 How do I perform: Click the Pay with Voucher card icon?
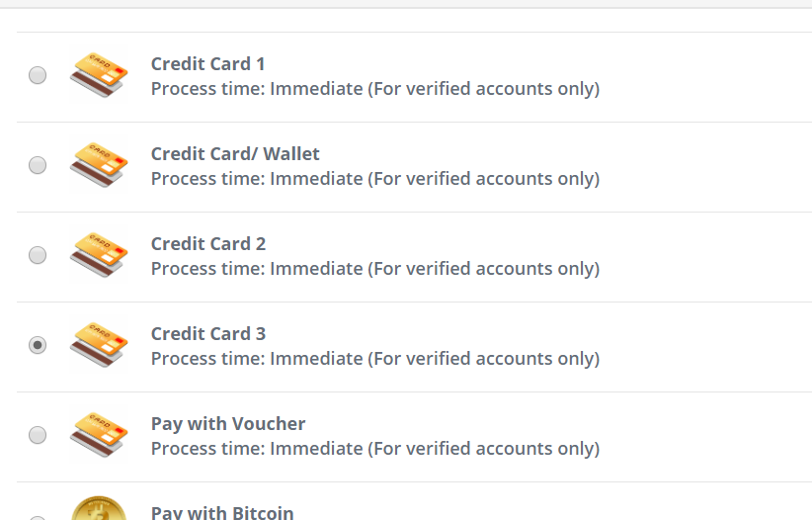tap(99, 435)
